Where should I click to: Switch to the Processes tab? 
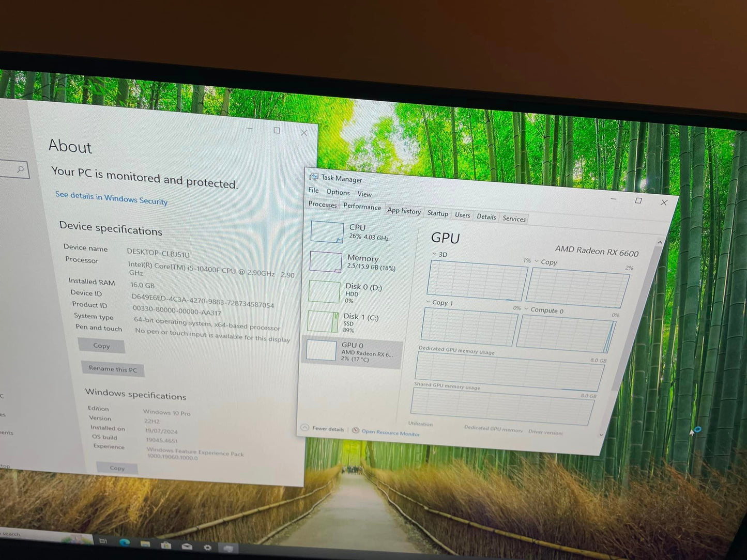pos(322,205)
